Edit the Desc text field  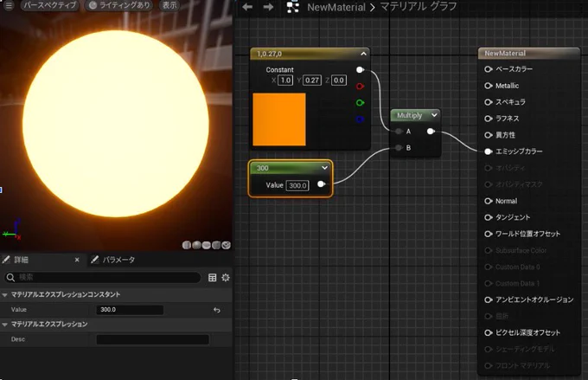tap(153, 339)
